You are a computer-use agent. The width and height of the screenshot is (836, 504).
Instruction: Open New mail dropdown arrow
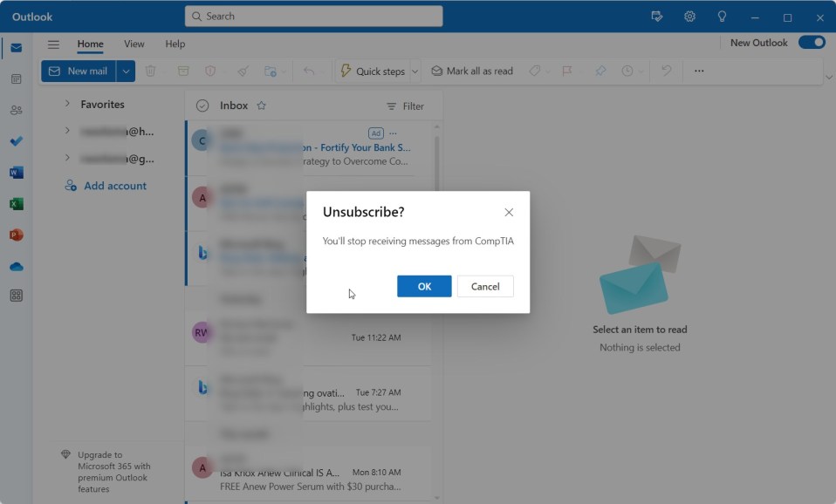click(x=126, y=71)
